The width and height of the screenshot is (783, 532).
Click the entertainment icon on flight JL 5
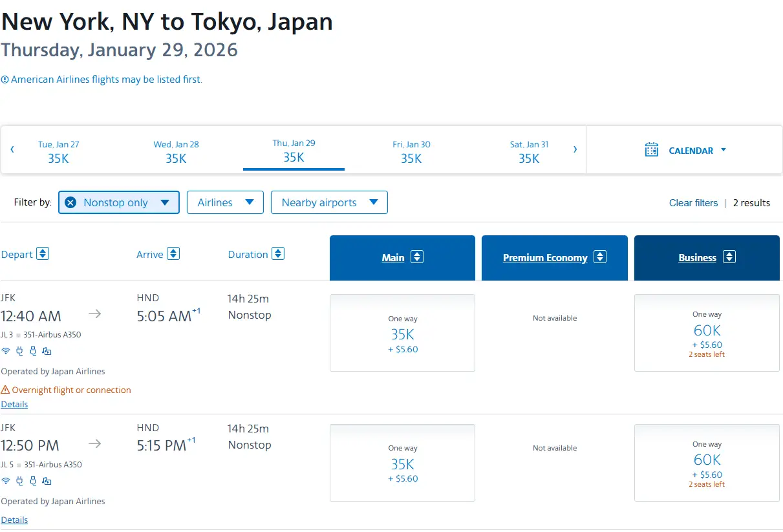coord(47,481)
